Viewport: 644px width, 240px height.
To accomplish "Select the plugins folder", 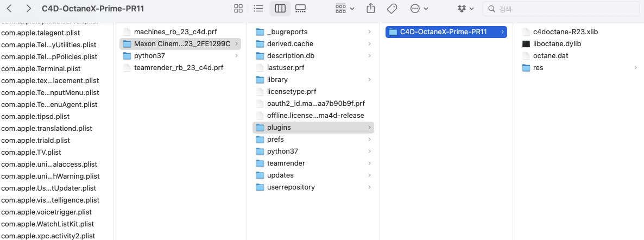I will pyautogui.click(x=313, y=128).
